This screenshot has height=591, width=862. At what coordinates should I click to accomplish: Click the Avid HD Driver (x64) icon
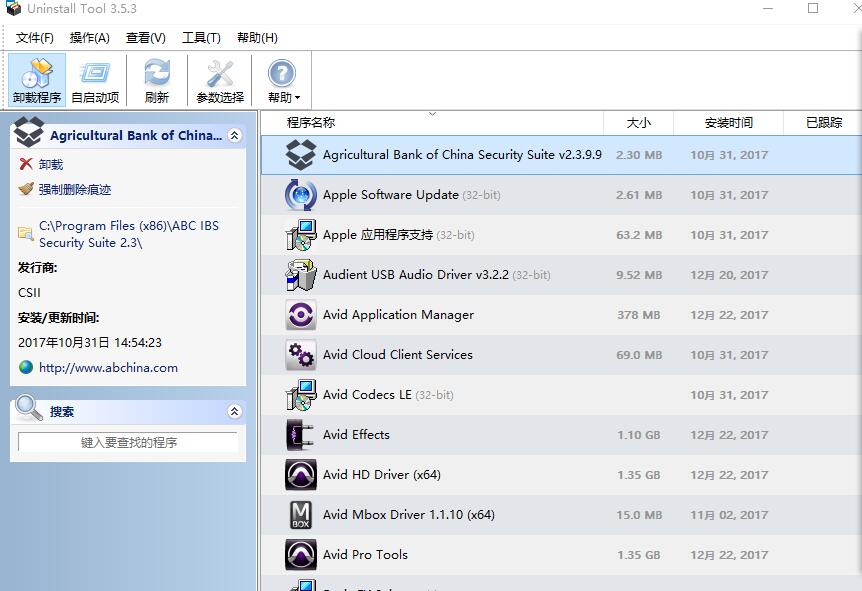point(301,475)
